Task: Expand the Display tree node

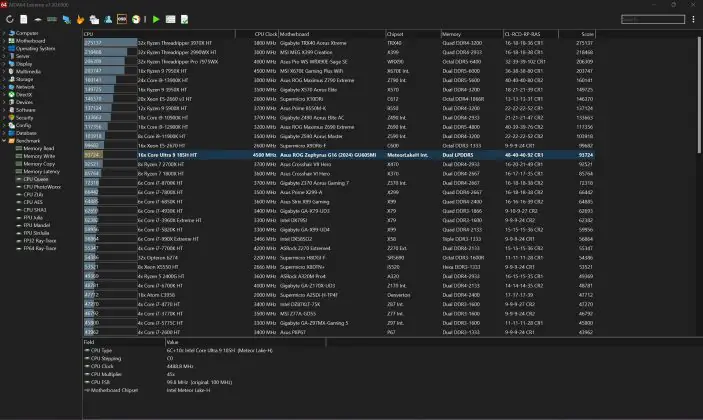Action: (x=4, y=64)
